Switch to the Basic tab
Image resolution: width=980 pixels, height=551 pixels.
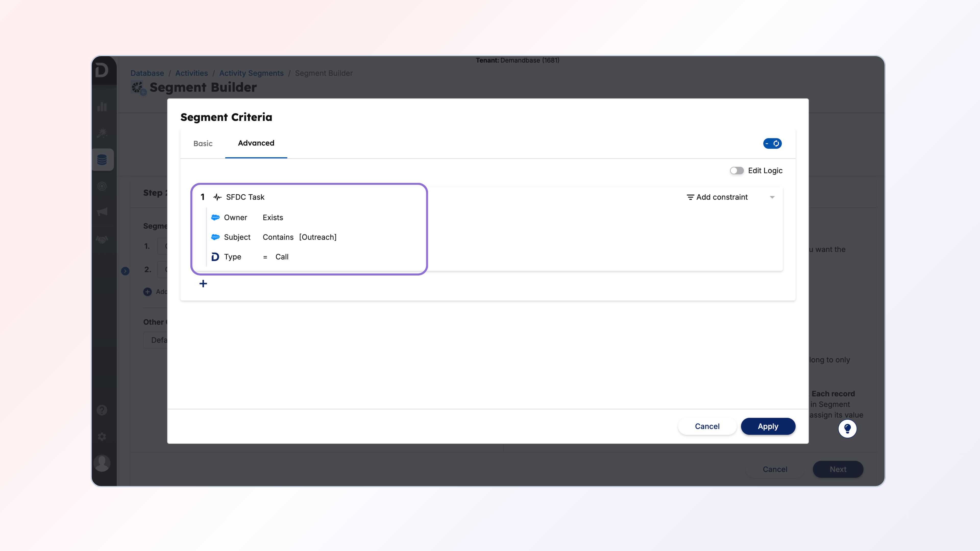pyautogui.click(x=203, y=143)
